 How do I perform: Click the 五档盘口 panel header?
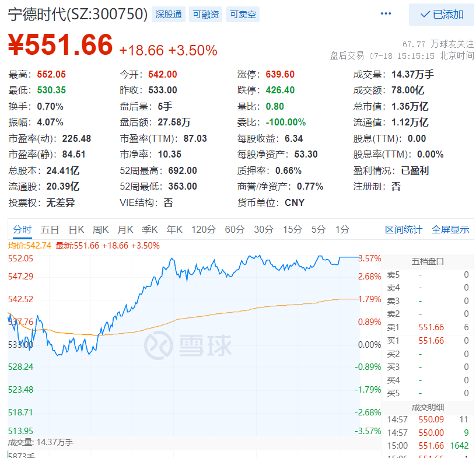coord(428,261)
